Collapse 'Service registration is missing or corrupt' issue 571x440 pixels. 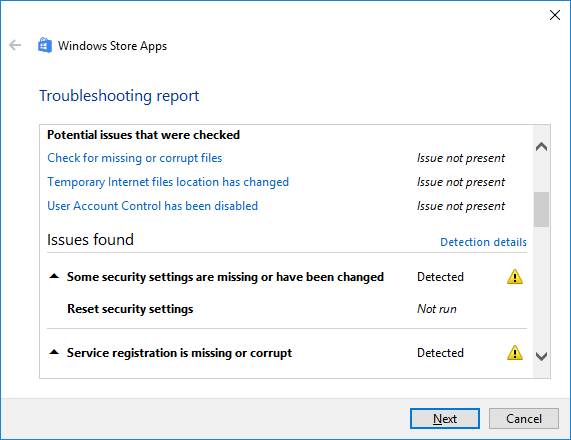point(54,352)
